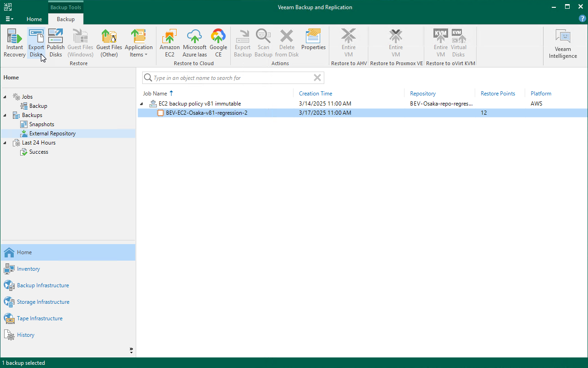Click Entire VM under Restore to AHV
Image resolution: width=588 pixels, height=368 pixels.
[x=349, y=43]
